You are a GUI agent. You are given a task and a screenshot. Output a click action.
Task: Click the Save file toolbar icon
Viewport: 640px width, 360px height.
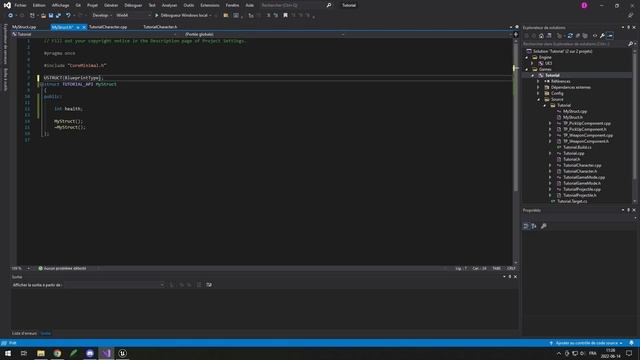51,16
